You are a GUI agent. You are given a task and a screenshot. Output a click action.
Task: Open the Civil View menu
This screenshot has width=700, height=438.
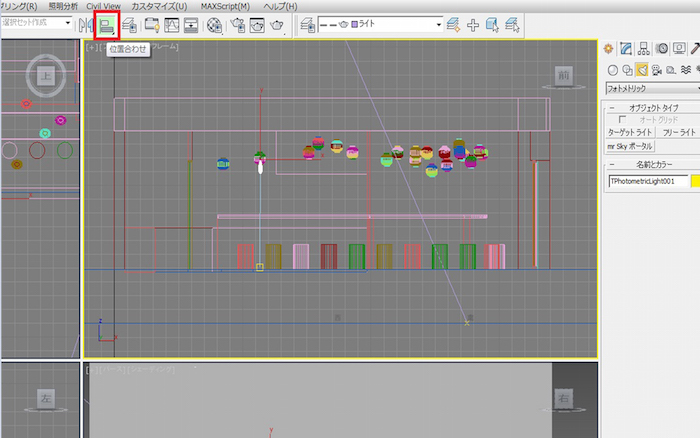click(104, 6)
